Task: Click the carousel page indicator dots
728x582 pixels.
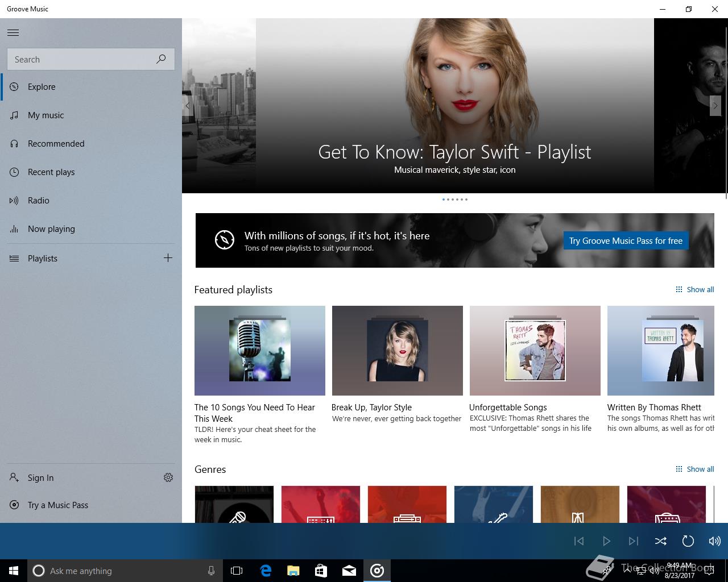Action: click(x=455, y=199)
